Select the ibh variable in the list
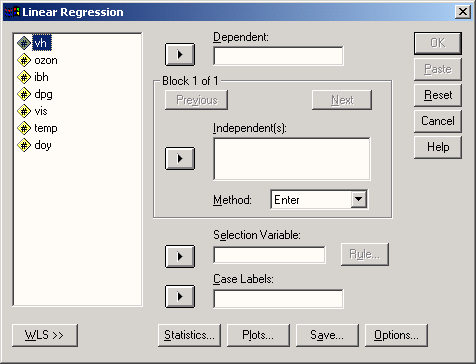The width and height of the screenshot is (476, 364). click(41, 77)
